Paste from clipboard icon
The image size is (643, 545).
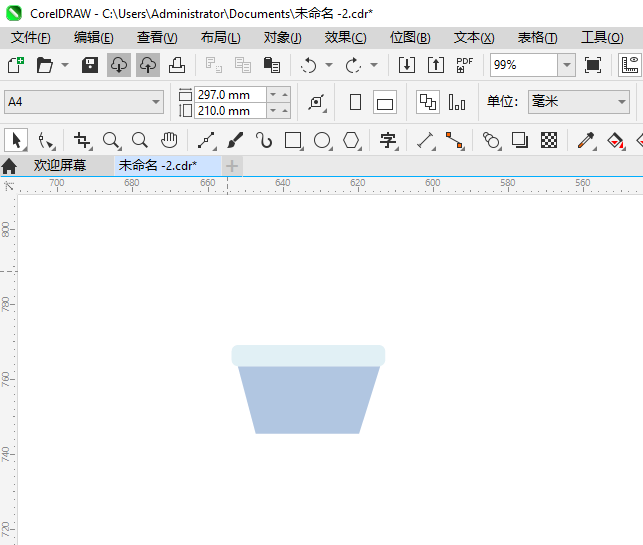coord(271,65)
